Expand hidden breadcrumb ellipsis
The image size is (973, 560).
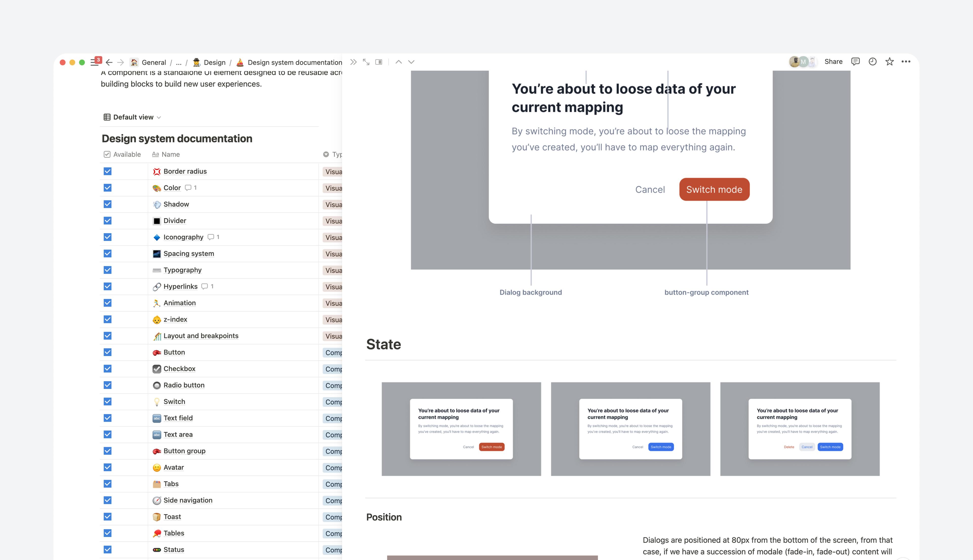tap(178, 62)
